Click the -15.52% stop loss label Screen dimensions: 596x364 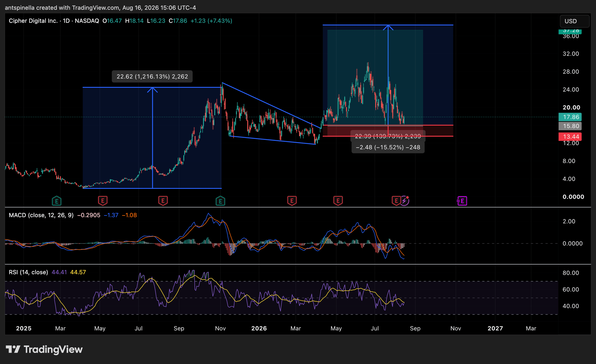pyautogui.click(x=388, y=147)
